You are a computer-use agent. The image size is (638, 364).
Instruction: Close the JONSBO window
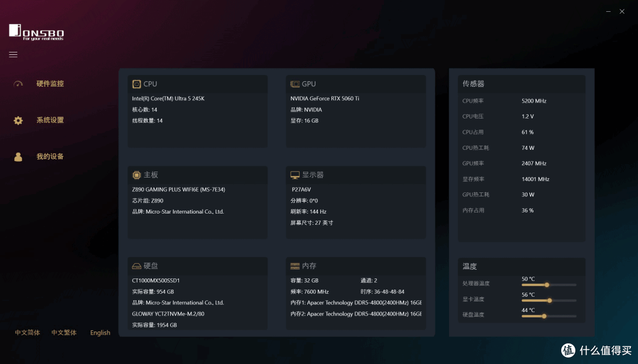point(622,11)
